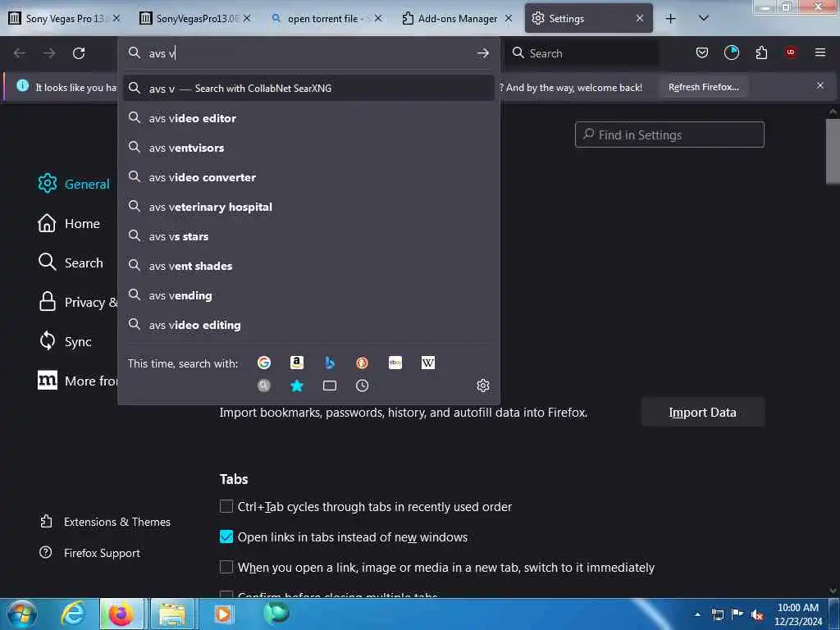Choose 'avs v — Search with CollabNet SearXNG' row
The image size is (840, 630).
(x=308, y=89)
